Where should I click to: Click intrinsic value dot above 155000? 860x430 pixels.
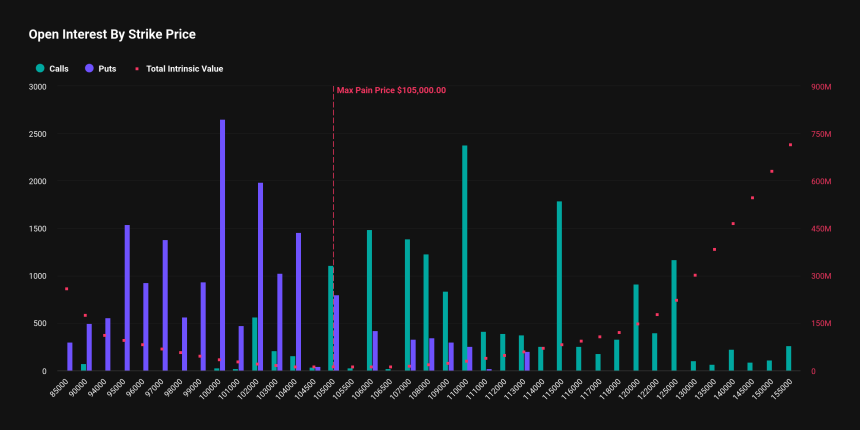pyautogui.click(x=790, y=145)
